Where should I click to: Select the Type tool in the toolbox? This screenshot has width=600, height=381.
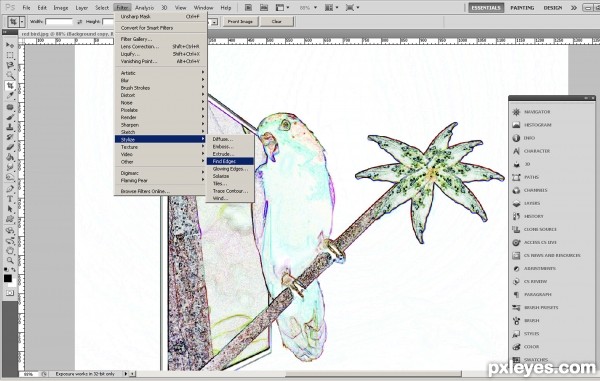[10, 199]
